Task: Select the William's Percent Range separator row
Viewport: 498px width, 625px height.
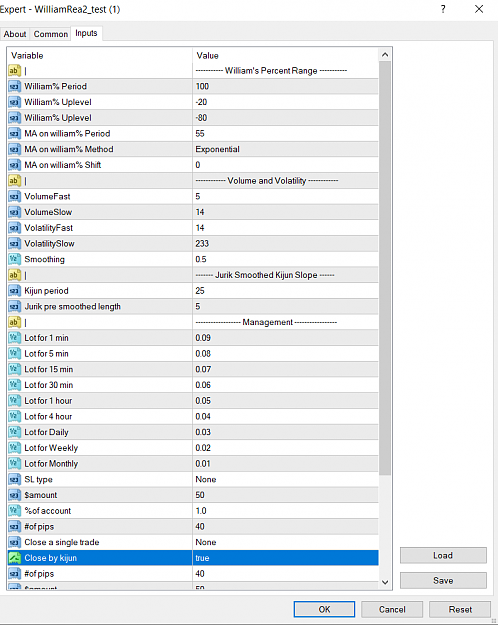Action: click(193, 71)
